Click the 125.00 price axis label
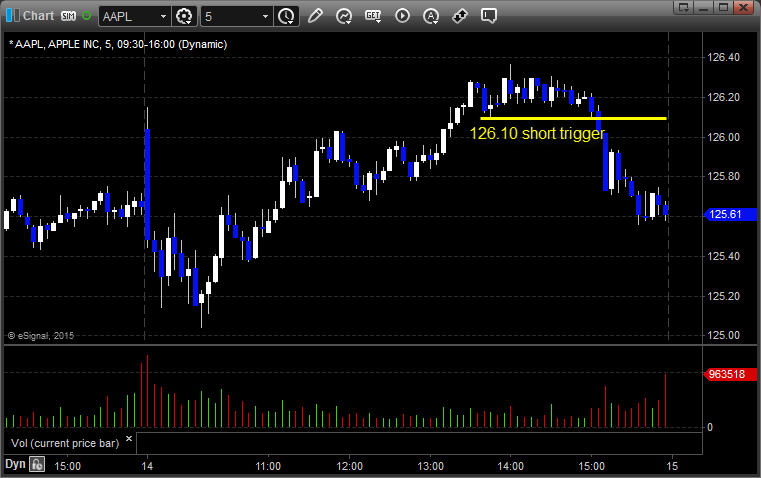 click(x=724, y=335)
